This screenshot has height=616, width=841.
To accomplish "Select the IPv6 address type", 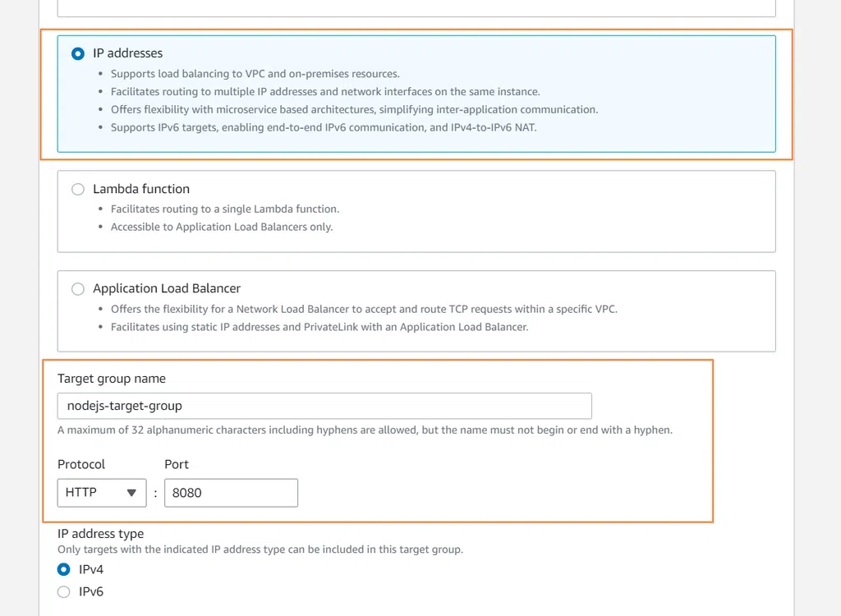I will (64, 592).
